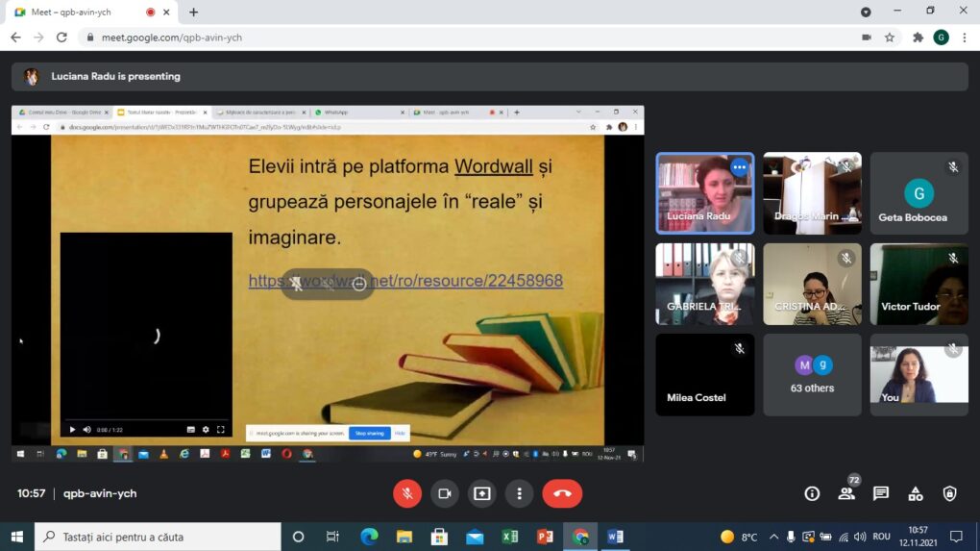This screenshot has width=980, height=551.
Task: Open Excel from the taskbar
Action: point(510,537)
